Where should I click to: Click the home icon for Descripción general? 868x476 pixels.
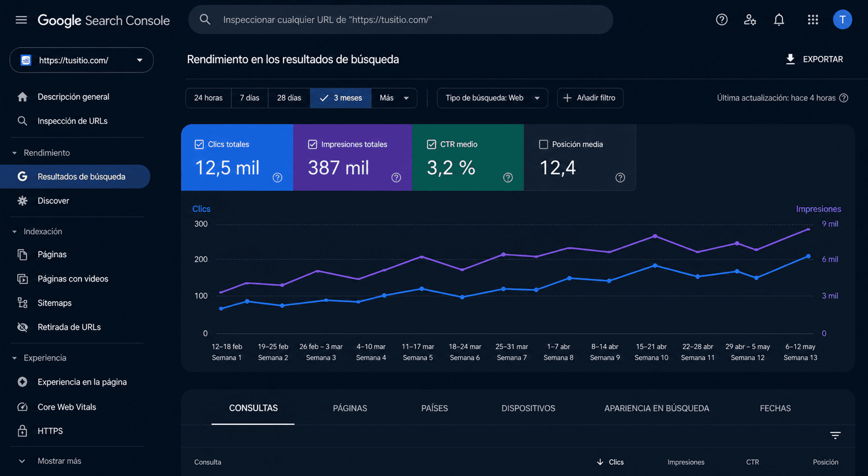pyautogui.click(x=22, y=97)
